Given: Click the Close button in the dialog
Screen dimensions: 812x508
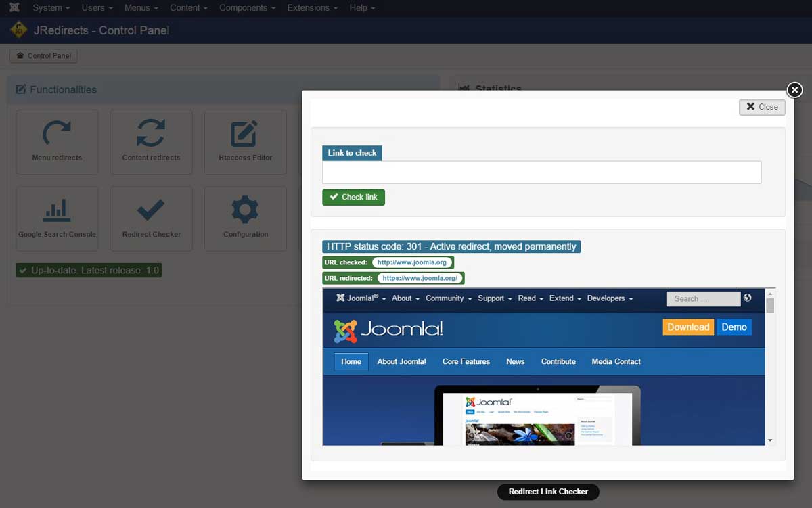Looking at the screenshot, I should (x=762, y=107).
